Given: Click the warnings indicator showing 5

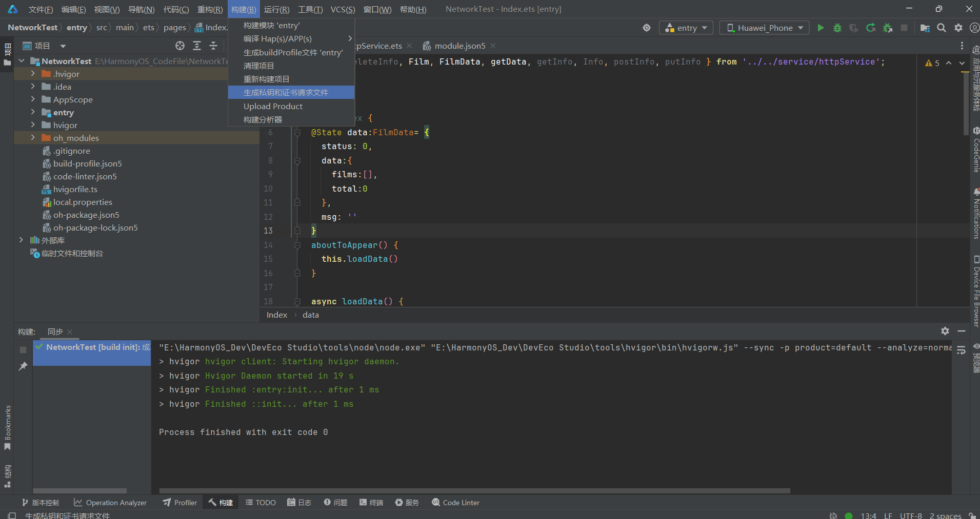Looking at the screenshot, I should click(x=932, y=63).
